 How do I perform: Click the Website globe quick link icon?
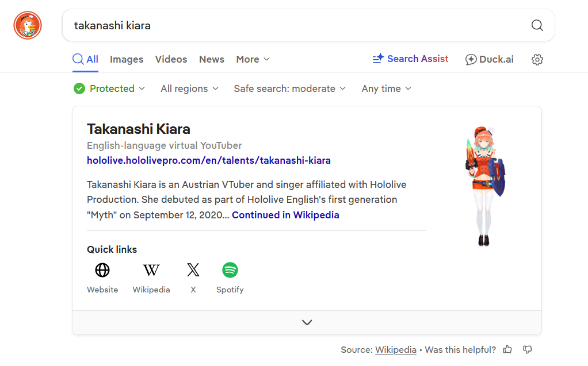coord(102,269)
